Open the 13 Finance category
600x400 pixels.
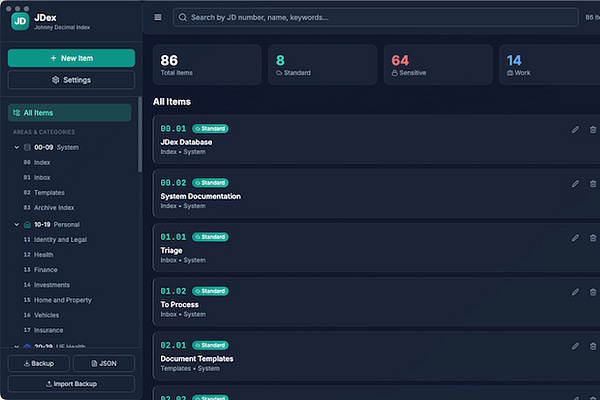coord(41,270)
